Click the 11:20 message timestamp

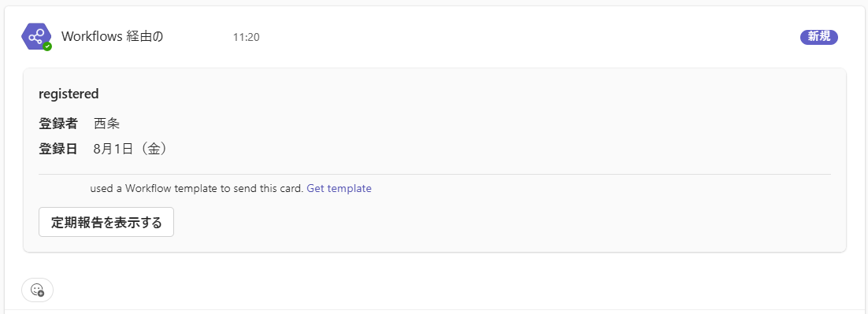246,38
